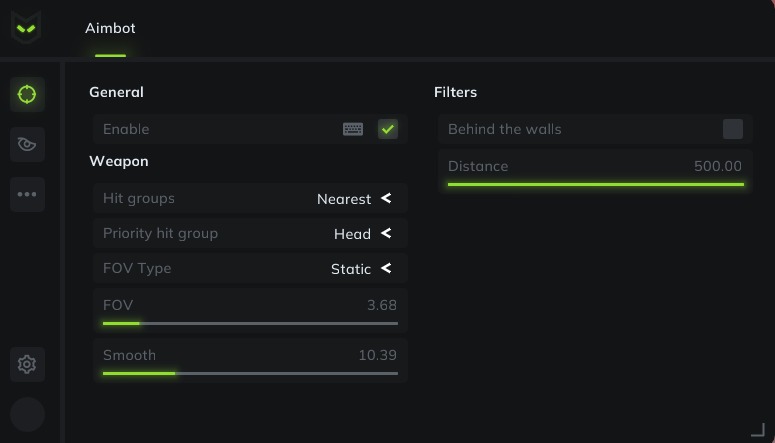Click the Smooth value 10.39

(x=377, y=355)
